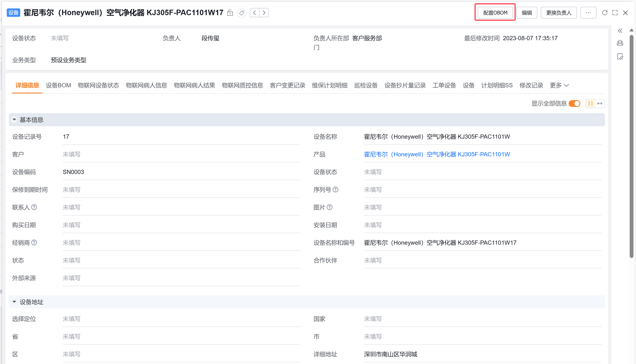Viewport: 636px width, 364px height.
Task: Open the 计划明细SS tab
Action: click(497, 85)
